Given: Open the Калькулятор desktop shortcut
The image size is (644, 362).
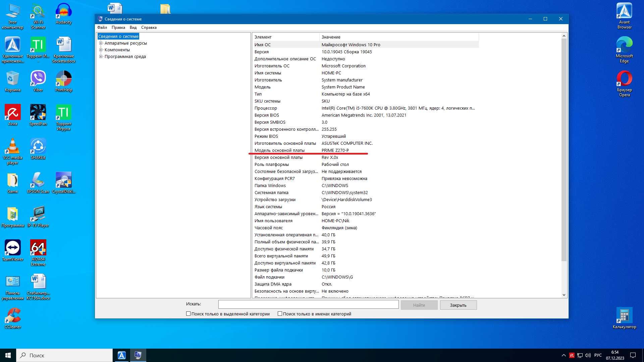Looking at the screenshot, I should (624, 318).
